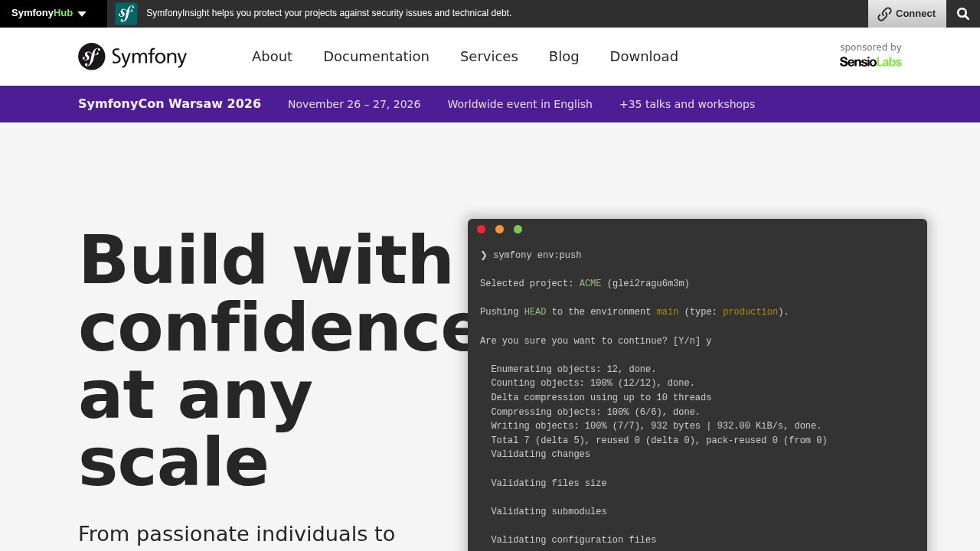Click the Connect button
The image size is (980, 551).
pos(906,14)
